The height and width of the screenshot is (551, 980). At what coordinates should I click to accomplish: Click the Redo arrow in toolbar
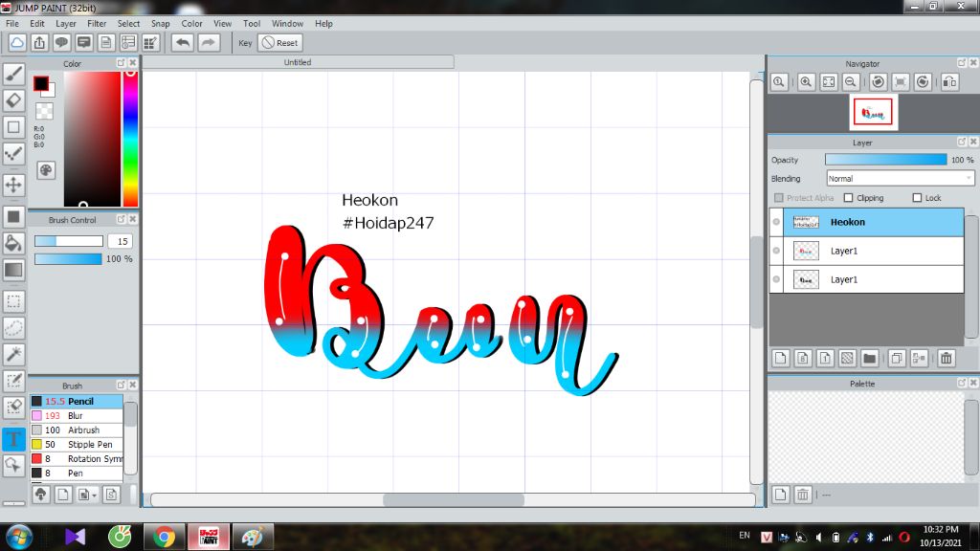[x=209, y=42]
